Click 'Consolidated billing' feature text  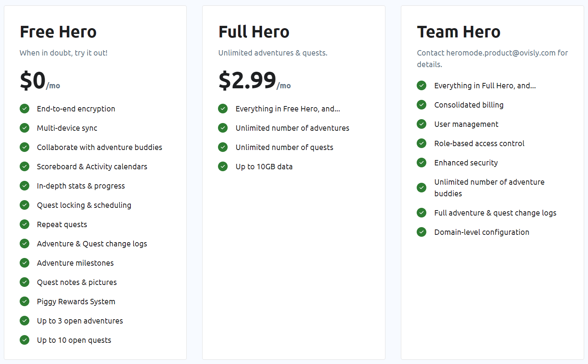469,105
